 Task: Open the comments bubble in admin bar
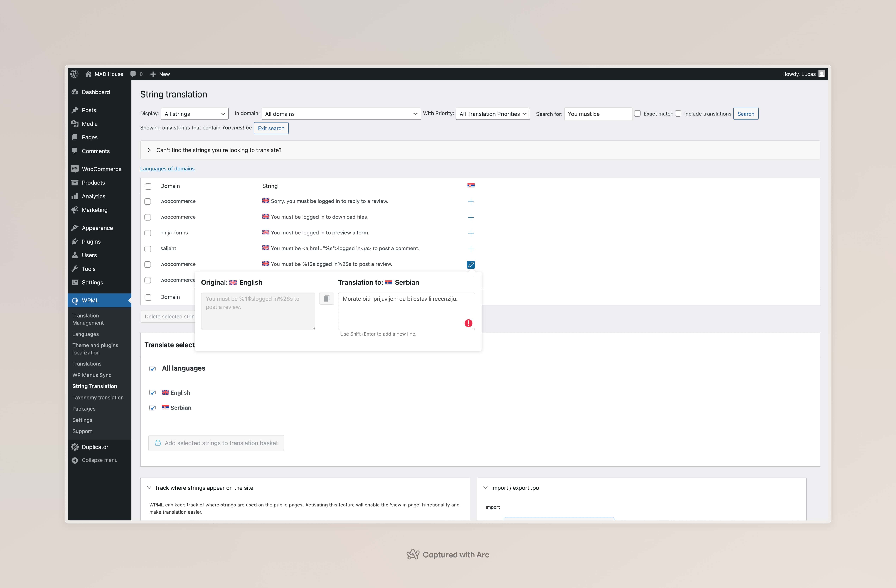pos(133,74)
